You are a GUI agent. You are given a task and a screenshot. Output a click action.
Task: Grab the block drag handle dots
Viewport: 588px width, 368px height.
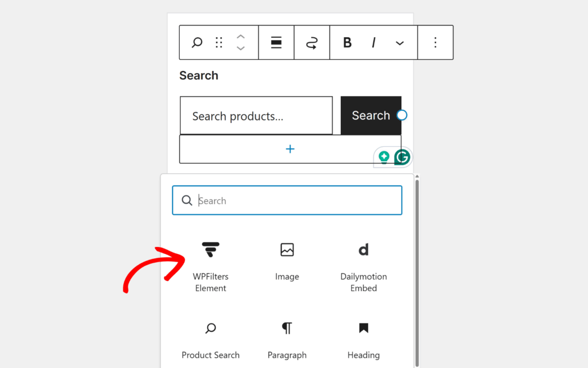(218, 42)
